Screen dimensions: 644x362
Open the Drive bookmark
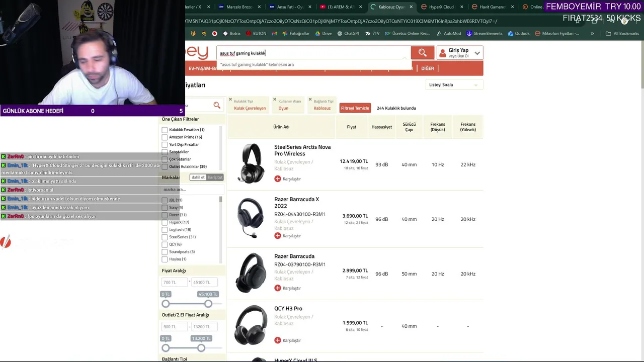click(324, 34)
